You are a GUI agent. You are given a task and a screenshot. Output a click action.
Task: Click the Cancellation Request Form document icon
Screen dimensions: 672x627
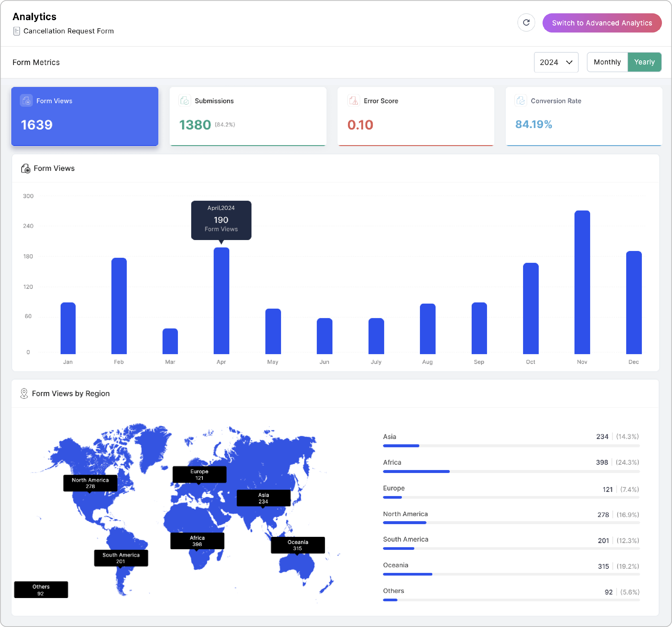click(x=16, y=31)
